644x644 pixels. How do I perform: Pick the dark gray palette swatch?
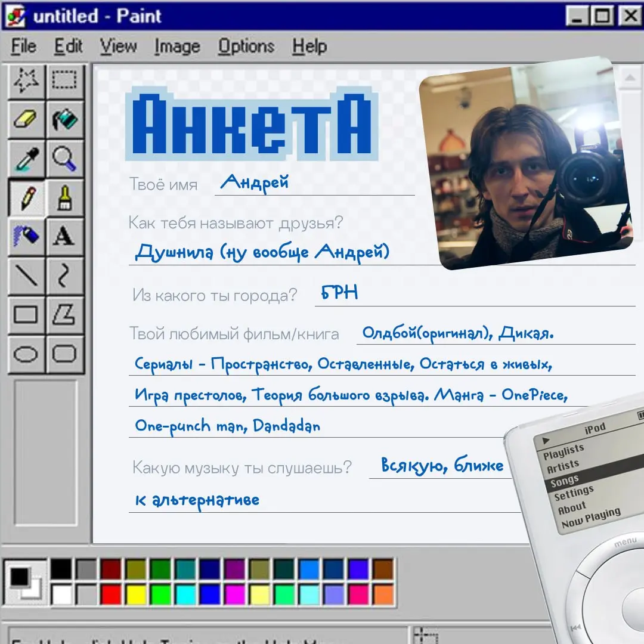pyautogui.click(x=86, y=569)
